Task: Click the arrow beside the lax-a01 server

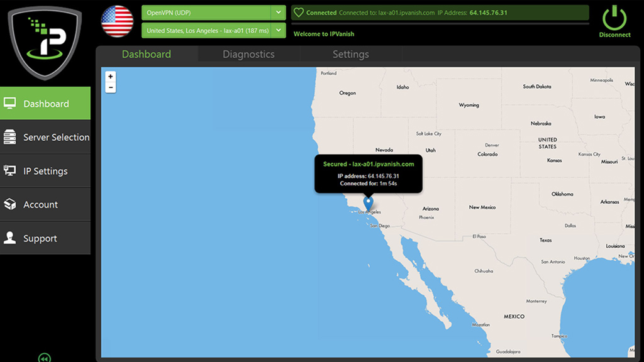Action: pos(279,30)
